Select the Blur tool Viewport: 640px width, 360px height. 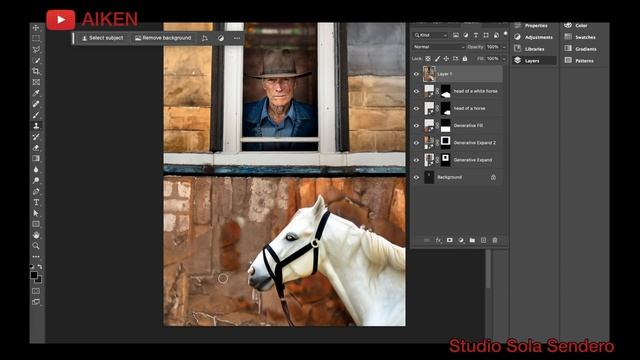tap(36, 169)
